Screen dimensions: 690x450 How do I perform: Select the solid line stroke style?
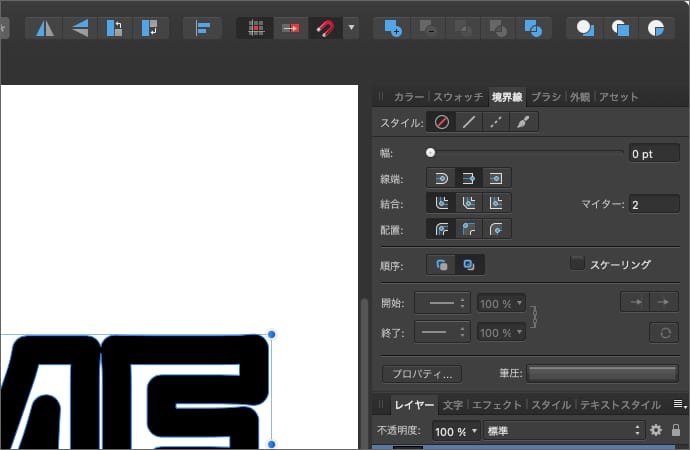[469, 123]
